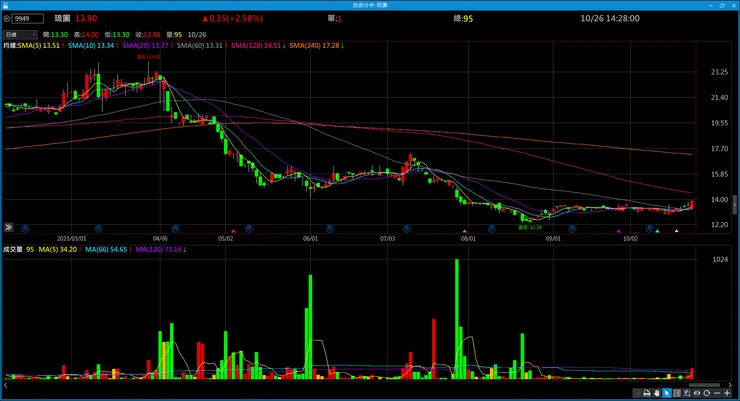Select the arrow pointer tool
This screenshot has height=401, width=740.
pos(667,393)
